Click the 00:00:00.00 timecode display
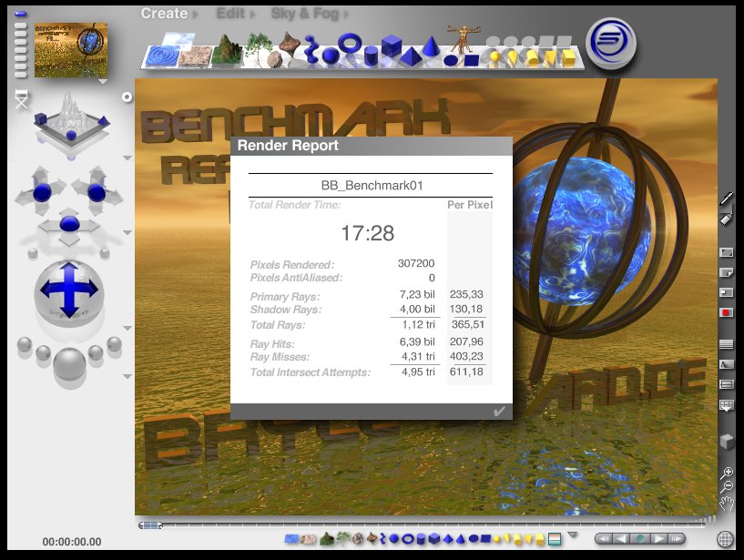The image size is (744, 560). coord(72,542)
